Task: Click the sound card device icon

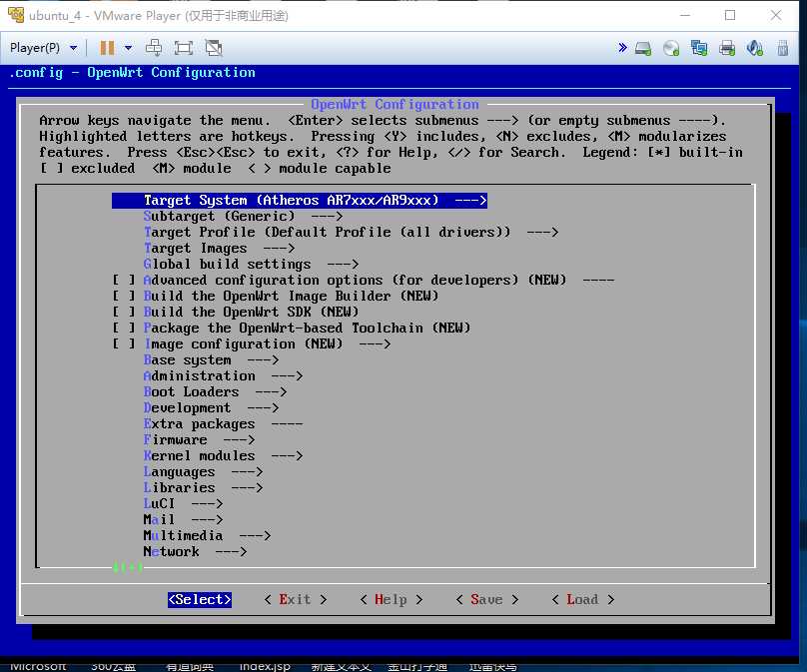Action: 754,48
